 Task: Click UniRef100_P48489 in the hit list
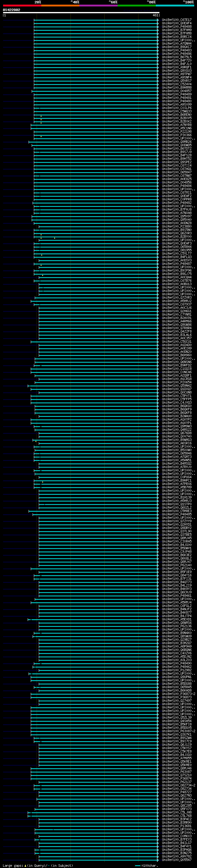tap(176, 94)
